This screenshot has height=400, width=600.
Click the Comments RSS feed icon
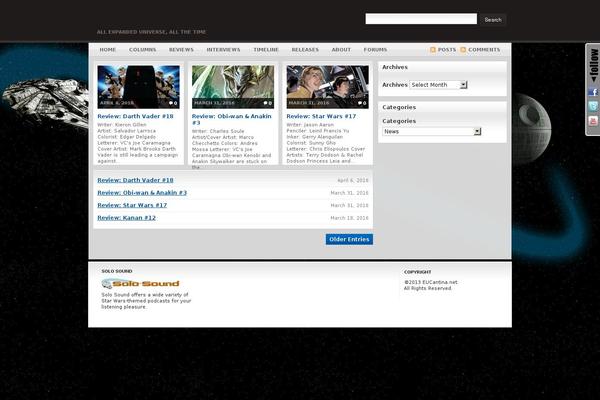(x=463, y=50)
